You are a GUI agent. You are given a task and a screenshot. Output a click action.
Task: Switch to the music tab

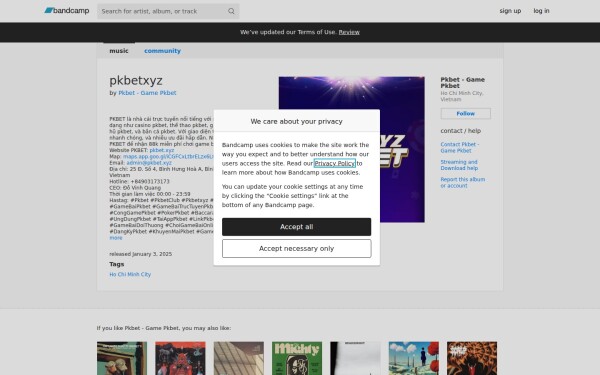pos(119,51)
